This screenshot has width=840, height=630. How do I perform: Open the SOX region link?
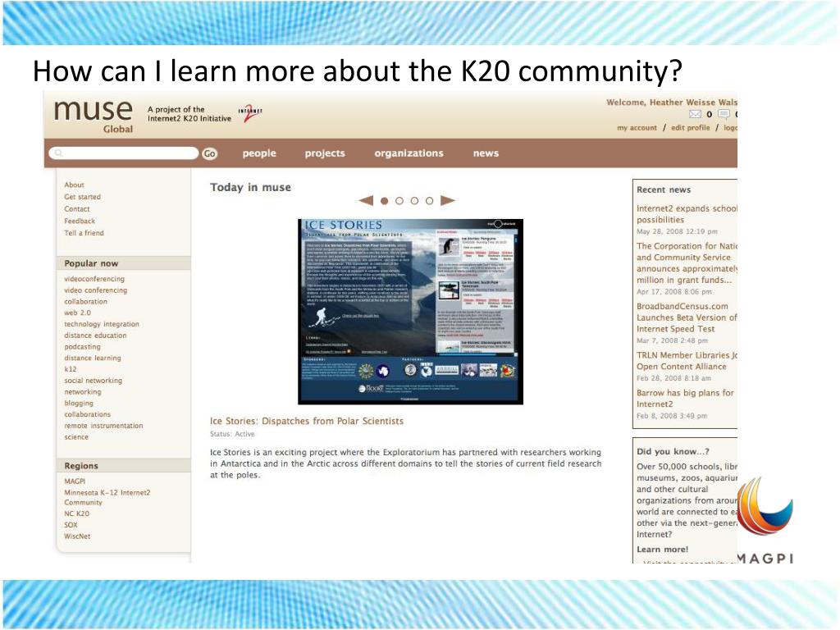tap(71, 525)
